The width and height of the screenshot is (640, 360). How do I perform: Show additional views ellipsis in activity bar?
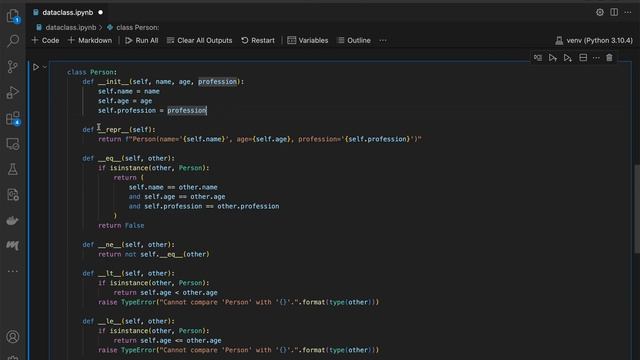13,271
